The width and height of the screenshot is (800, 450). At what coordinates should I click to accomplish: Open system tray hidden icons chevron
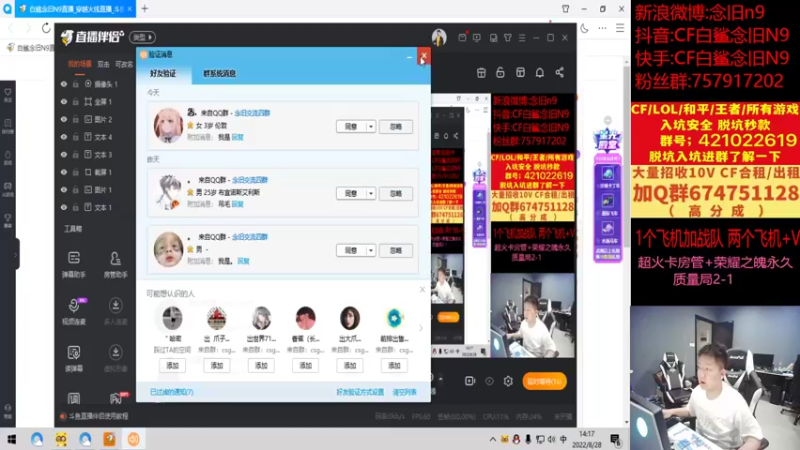(492, 439)
